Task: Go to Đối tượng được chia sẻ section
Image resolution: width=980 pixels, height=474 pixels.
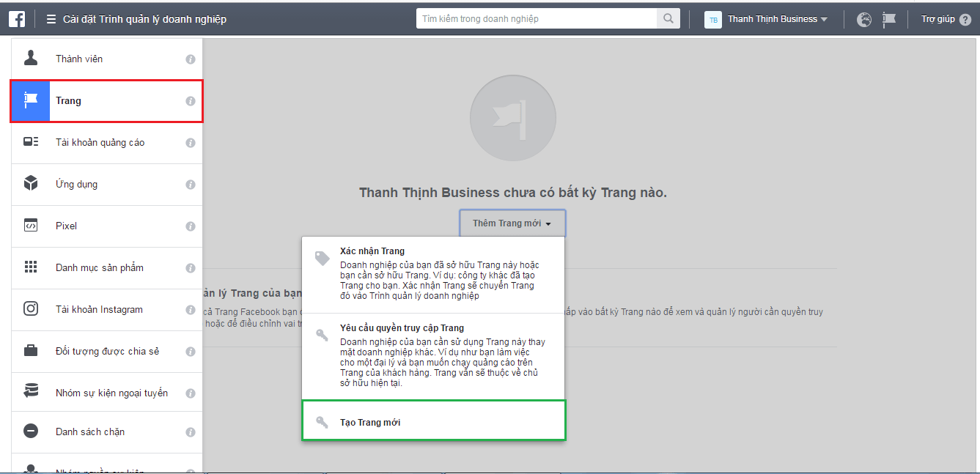Action: click(107, 351)
